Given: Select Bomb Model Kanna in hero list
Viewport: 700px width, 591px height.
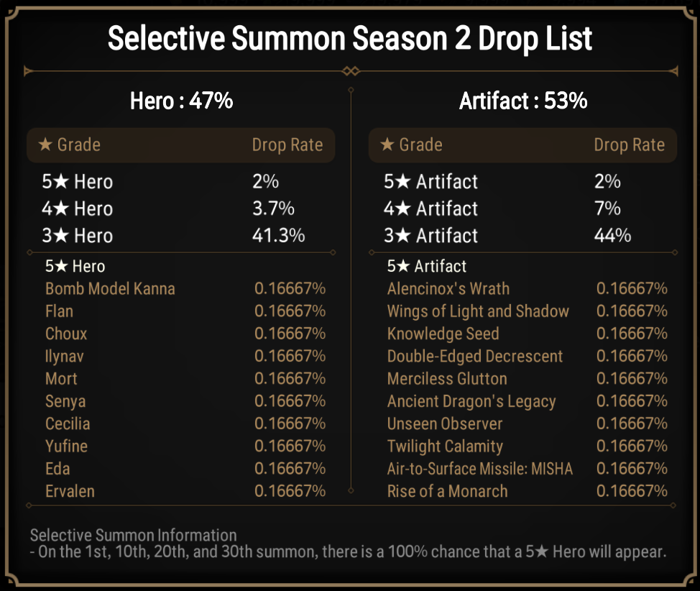Looking at the screenshot, I should [x=110, y=288].
